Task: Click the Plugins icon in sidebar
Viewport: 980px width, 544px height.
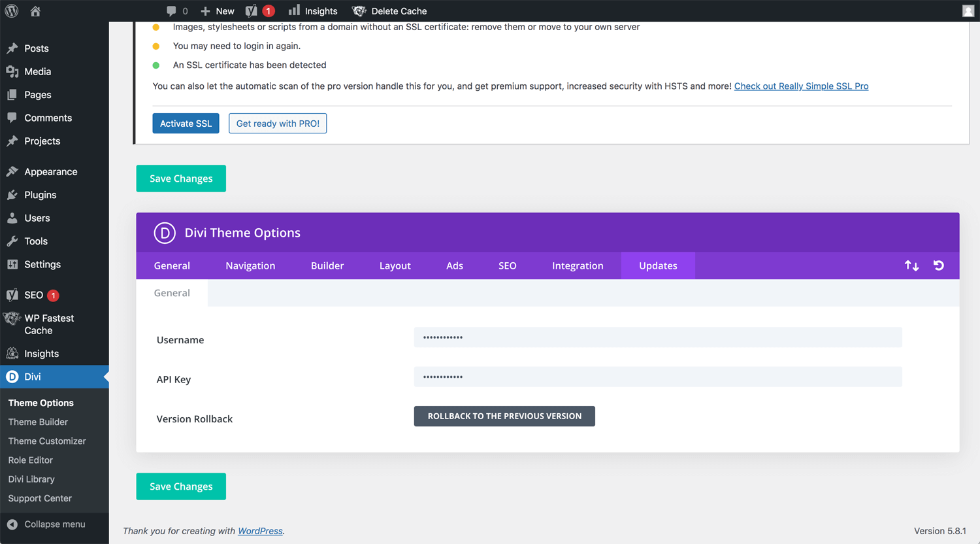Action: [12, 195]
